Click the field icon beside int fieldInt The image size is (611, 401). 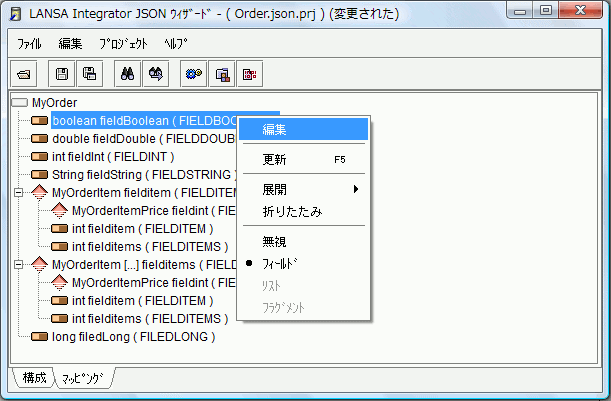tap(39, 157)
